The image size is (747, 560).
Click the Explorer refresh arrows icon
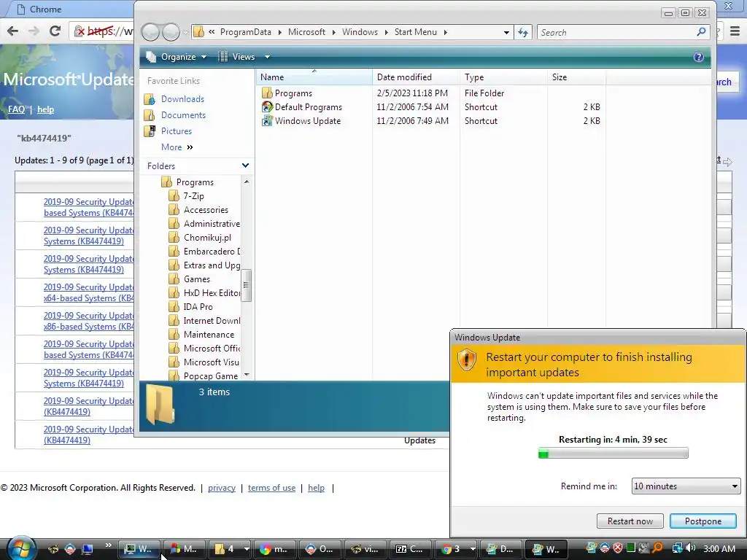(x=522, y=32)
